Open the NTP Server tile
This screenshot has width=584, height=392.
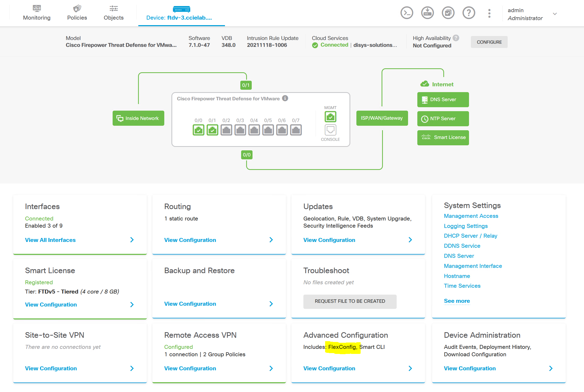443,119
